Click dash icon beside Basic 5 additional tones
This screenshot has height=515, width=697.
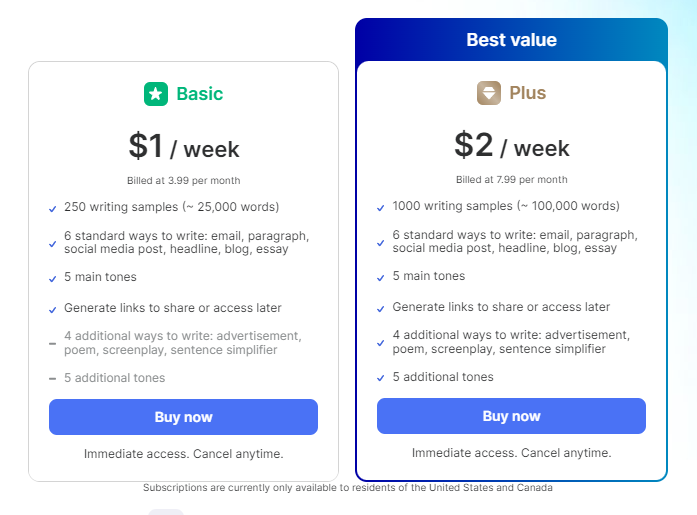52,379
